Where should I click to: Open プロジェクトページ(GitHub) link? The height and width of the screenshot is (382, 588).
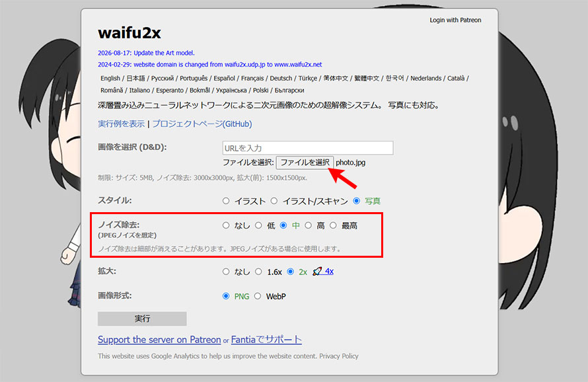point(202,124)
